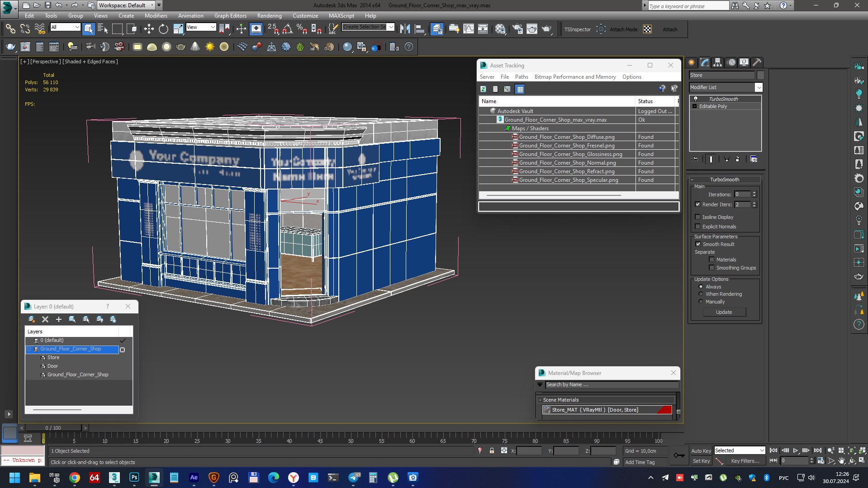Viewport: 868px width, 488px height.
Task: Click the Update button in TurboSmooth
Action: 724,312
